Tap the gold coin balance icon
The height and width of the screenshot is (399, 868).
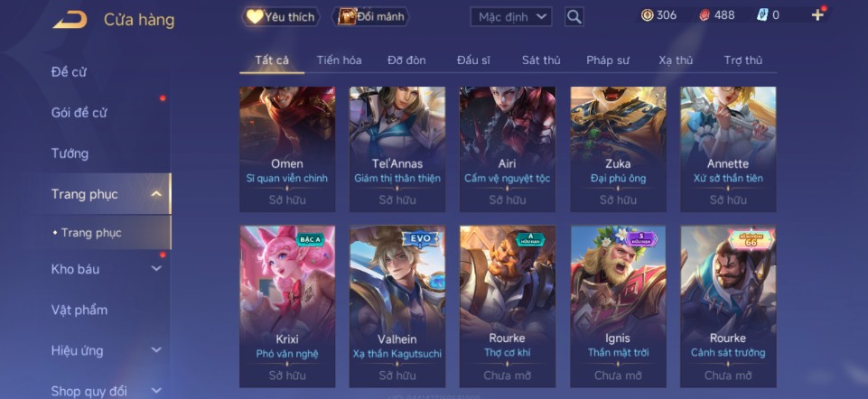tap(647, 15)
